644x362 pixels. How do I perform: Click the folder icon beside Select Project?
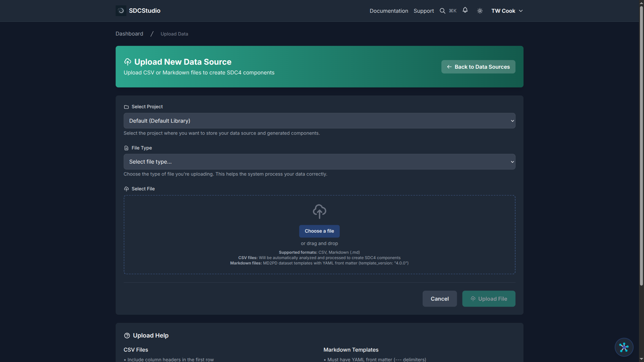pyautogui.click(x=126, y=107)
